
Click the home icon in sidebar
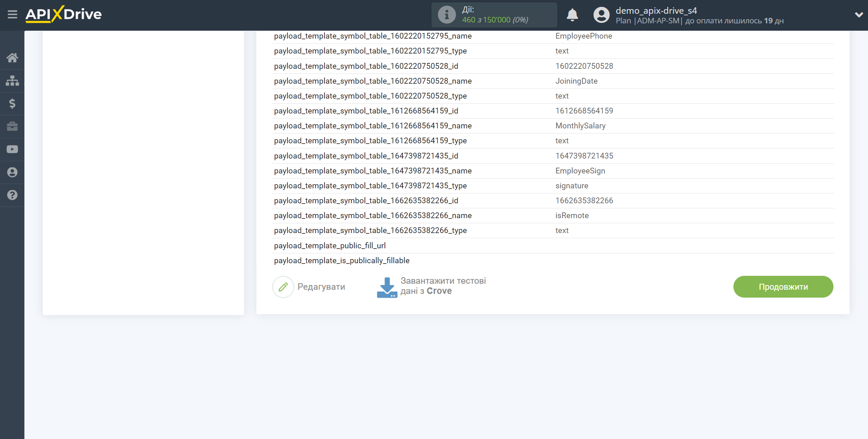coord(12,58)
